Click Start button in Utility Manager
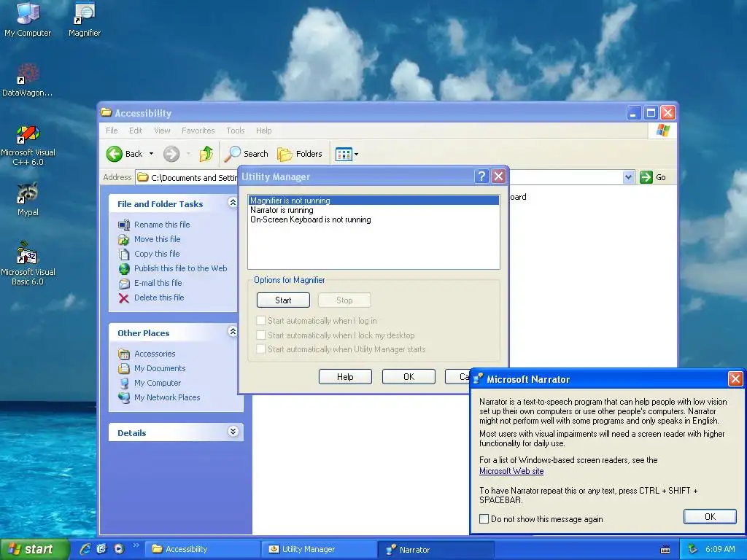Viewport: 747px width, 560px height. 283,300
